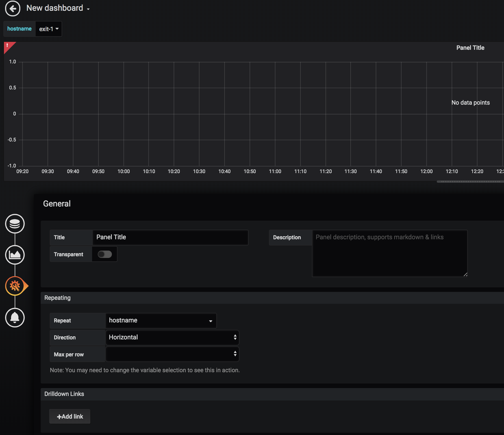Expand the exit-1 hostname variable dropdown
Screen dimensions: 504x435
click(x=49, y=29)
